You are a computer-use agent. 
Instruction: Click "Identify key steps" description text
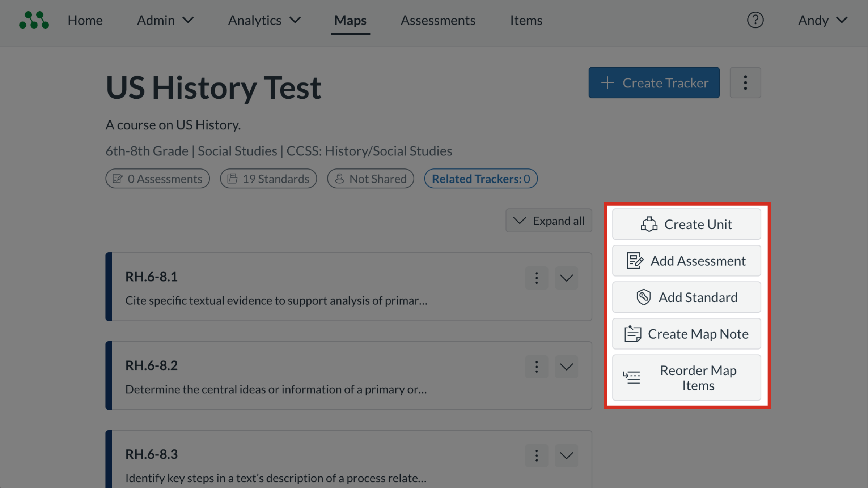coord(276,478)
